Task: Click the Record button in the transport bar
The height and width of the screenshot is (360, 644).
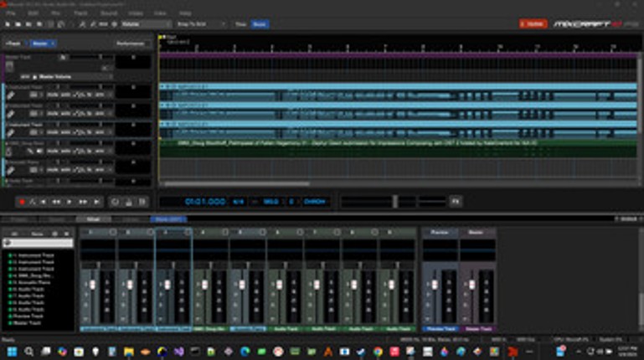Action: click(x=22, y=202)
